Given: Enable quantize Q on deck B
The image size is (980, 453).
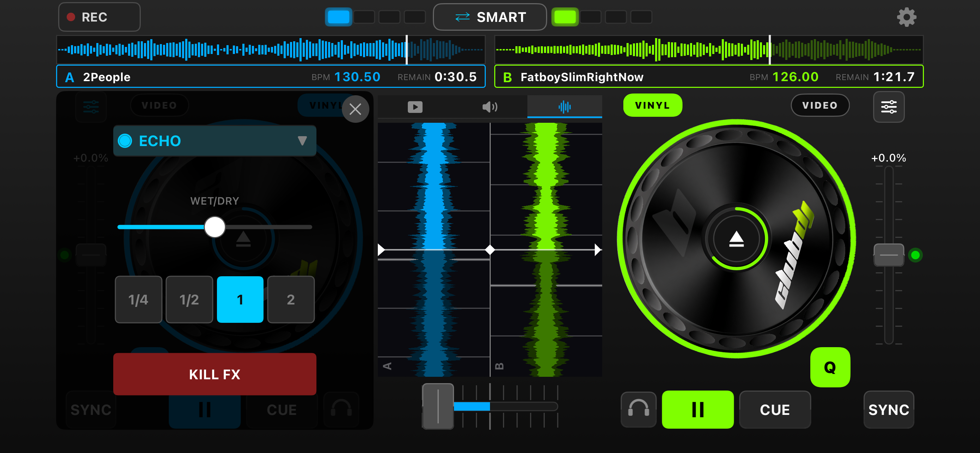Looking at the screenshot, I should (830, 367).
